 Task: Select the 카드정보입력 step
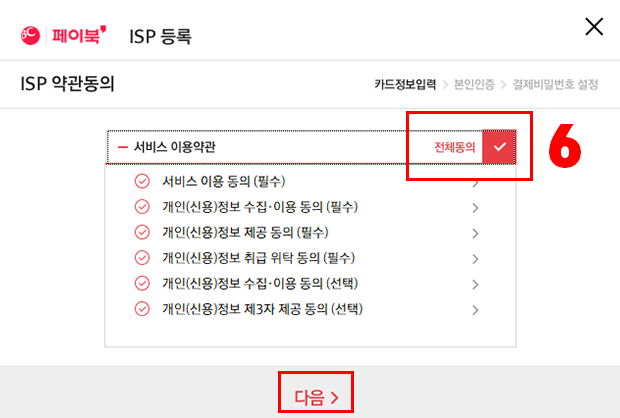pyautogui.click(x=405, y=84)
